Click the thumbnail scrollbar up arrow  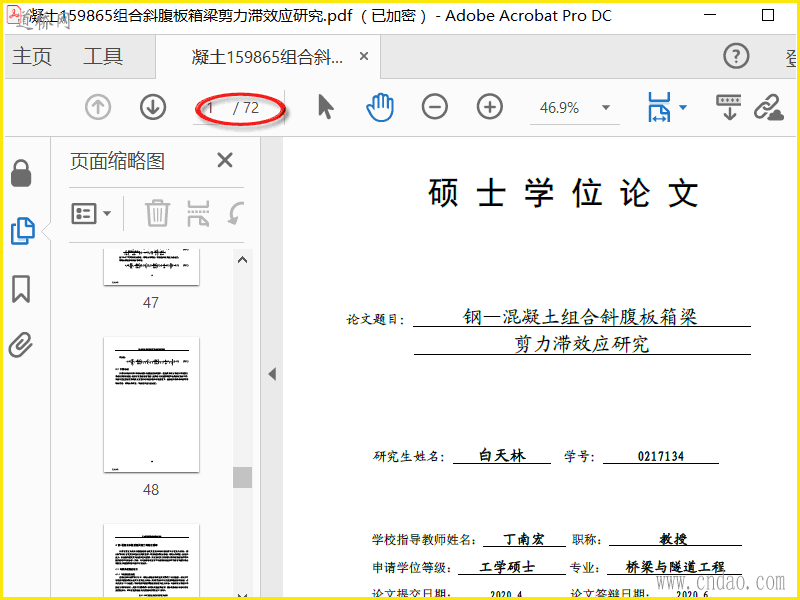click(x=243, y=260)
